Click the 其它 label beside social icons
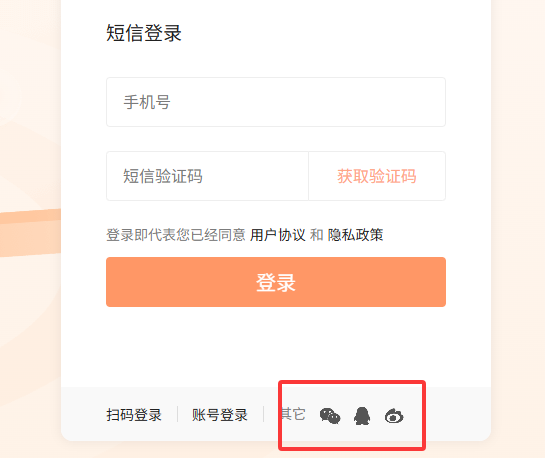Screen dimensions: 545x458 (294, 414)
